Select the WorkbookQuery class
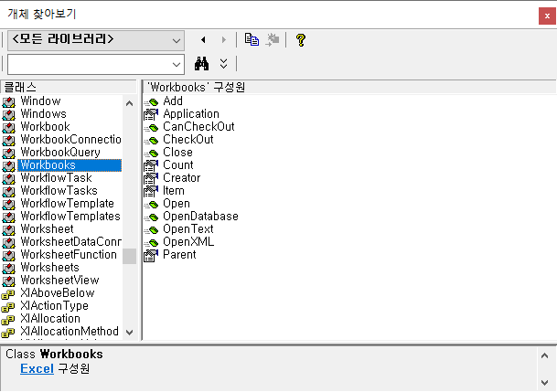 (x=60, y=153)
